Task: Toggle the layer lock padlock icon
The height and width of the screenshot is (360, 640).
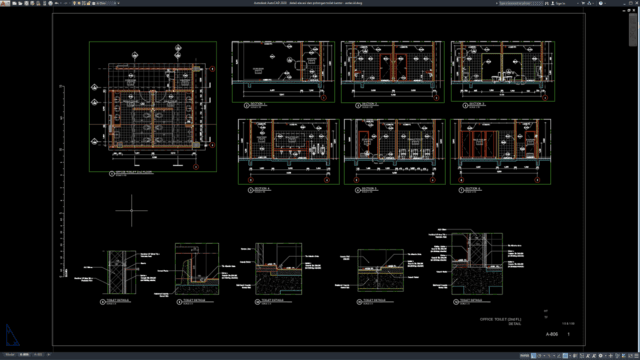Action: point(89,3)
